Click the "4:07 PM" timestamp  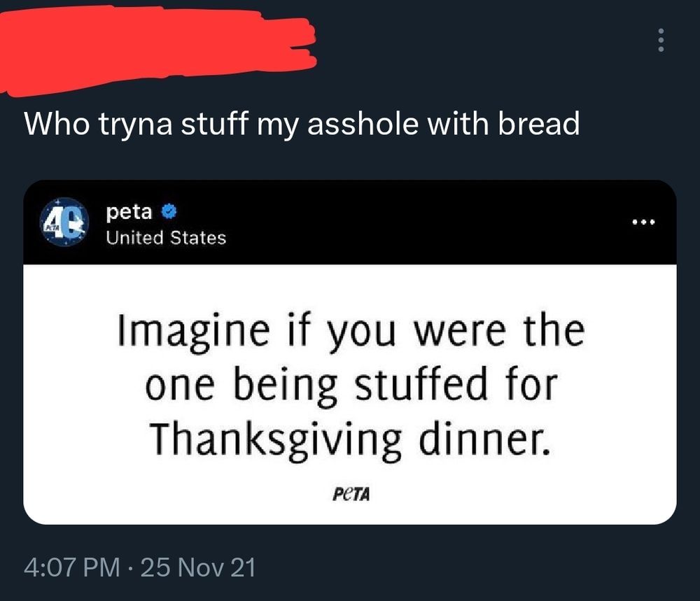(71, 567)
